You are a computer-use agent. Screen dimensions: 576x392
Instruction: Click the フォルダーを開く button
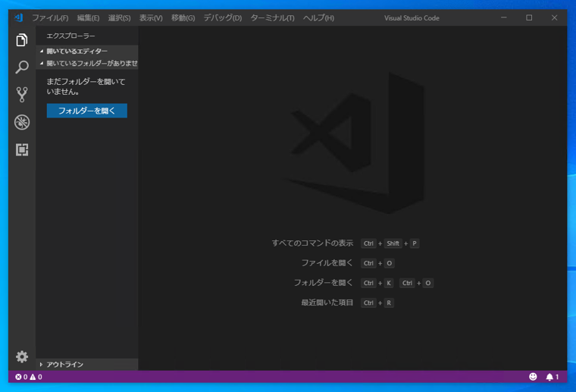pyautogui.click(x=86, y=111)
